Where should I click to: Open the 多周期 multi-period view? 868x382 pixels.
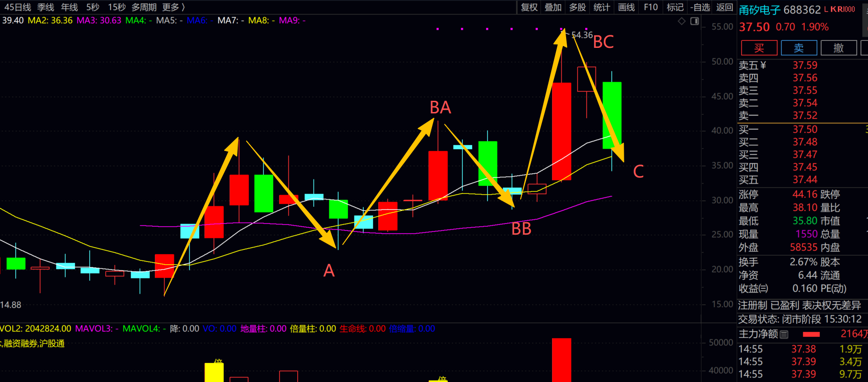(x=144, y=7)
